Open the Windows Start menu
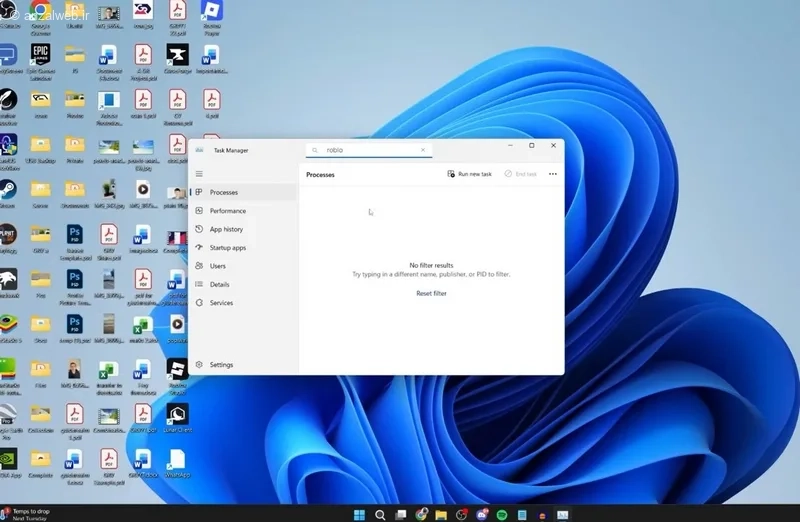 click(360, 515)
